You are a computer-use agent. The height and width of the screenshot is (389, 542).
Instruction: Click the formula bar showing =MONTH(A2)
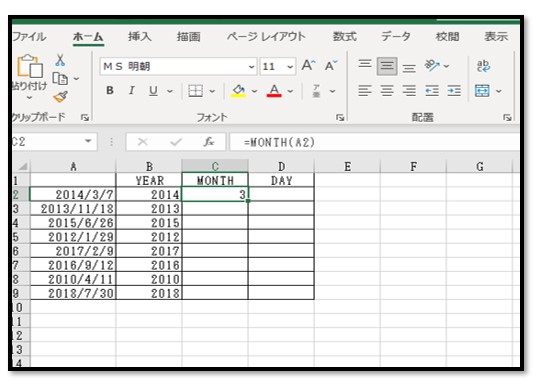point(374,142)
